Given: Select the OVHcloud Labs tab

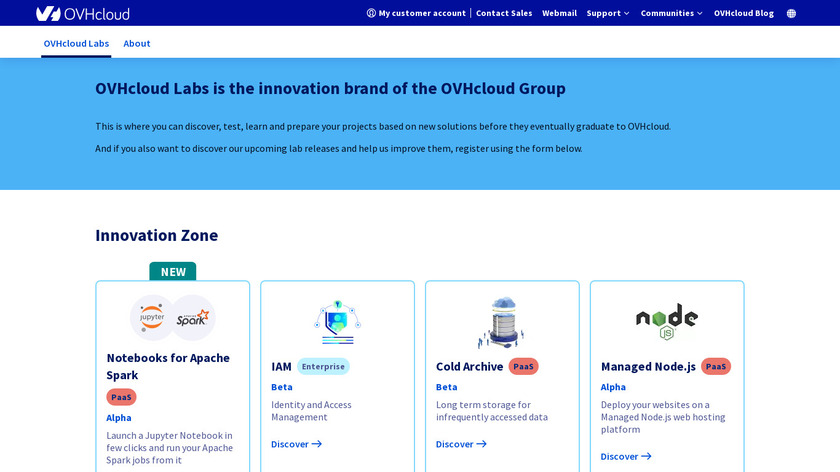Looking at the screenshot, I should point(76,43).
